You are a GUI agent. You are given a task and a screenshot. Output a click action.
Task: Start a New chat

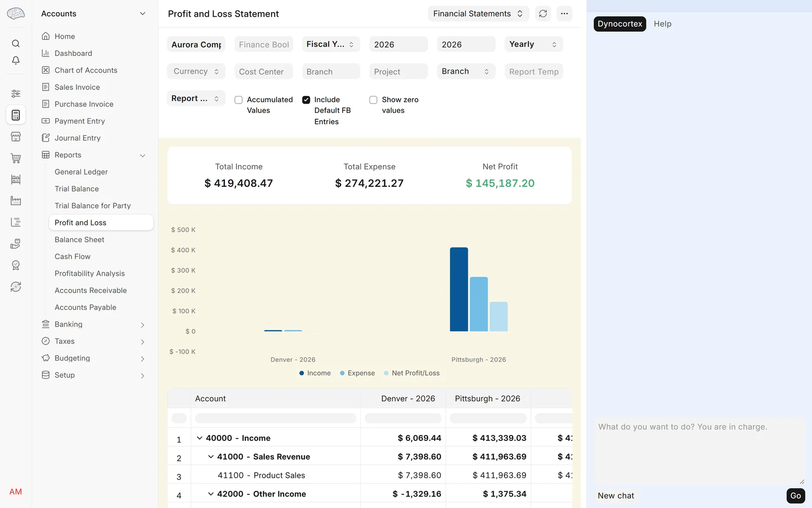[x=616, y=496]
